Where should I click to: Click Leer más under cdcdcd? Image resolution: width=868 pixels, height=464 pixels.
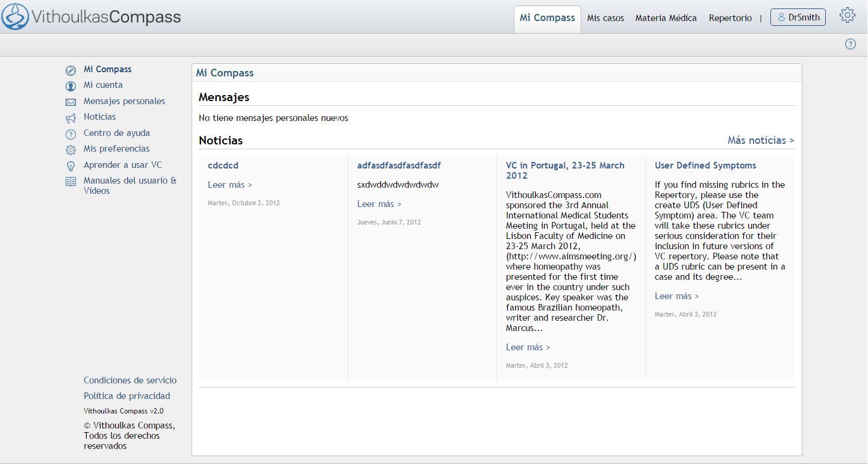click(230, 185)
